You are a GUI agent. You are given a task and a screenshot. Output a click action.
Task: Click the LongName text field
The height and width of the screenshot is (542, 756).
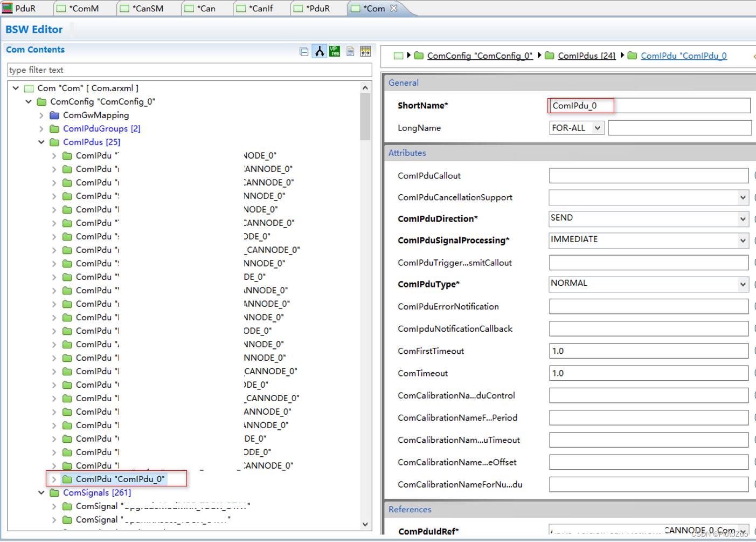(x=679, y=128)
